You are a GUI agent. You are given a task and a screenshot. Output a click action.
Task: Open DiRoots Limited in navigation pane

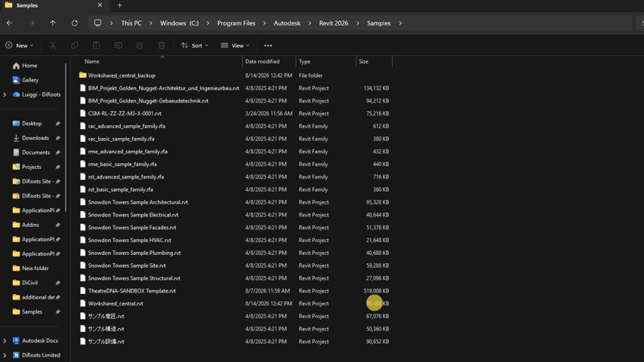point(41,355)
